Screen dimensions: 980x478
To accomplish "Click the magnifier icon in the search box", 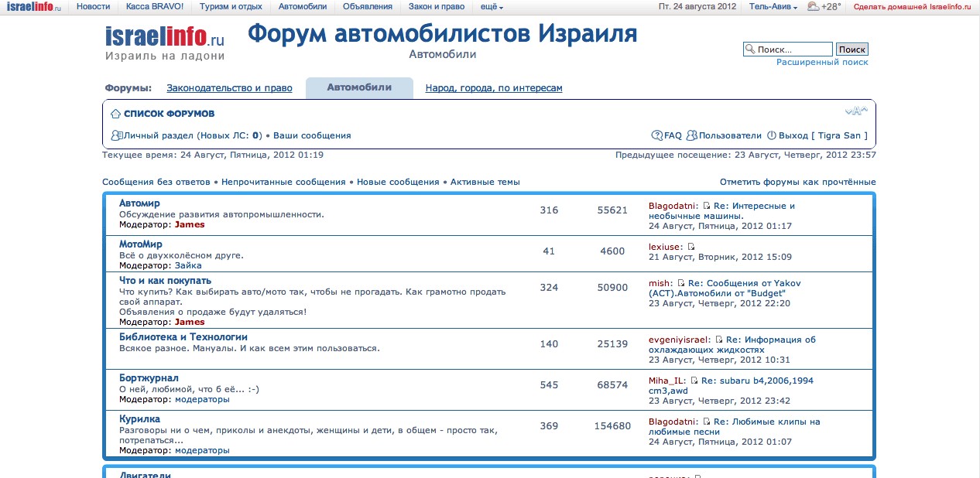I will click(x=749, y=49).
